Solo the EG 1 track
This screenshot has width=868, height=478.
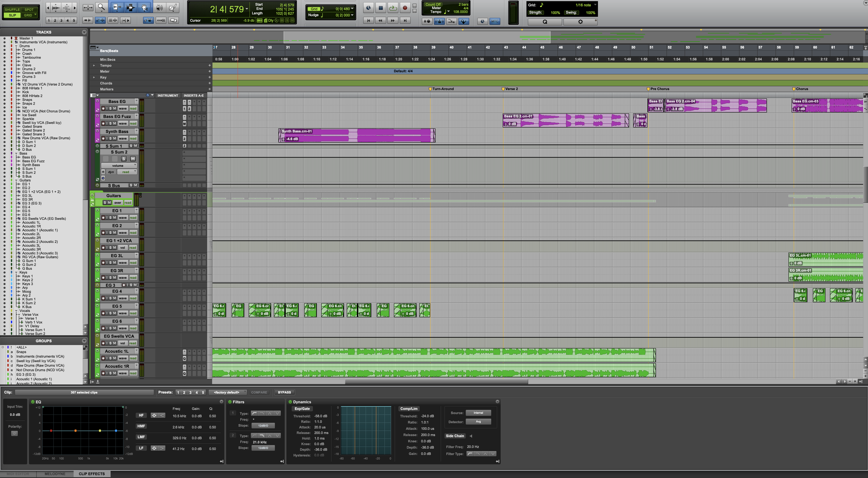(x=110, y=218)
